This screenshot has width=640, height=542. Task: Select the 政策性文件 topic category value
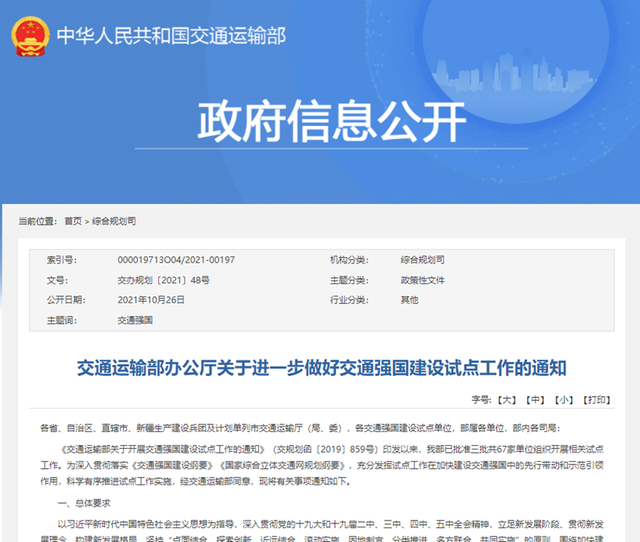(422, 280)
